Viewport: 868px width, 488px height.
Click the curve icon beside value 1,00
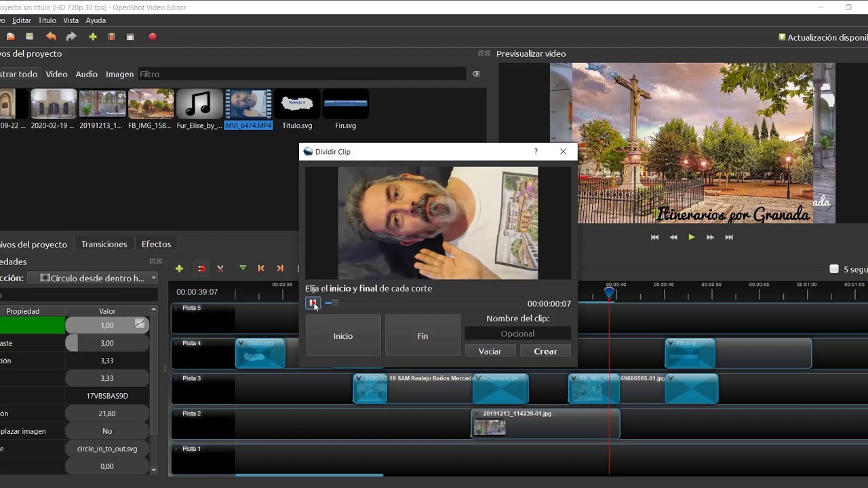(x=140, y=325)
